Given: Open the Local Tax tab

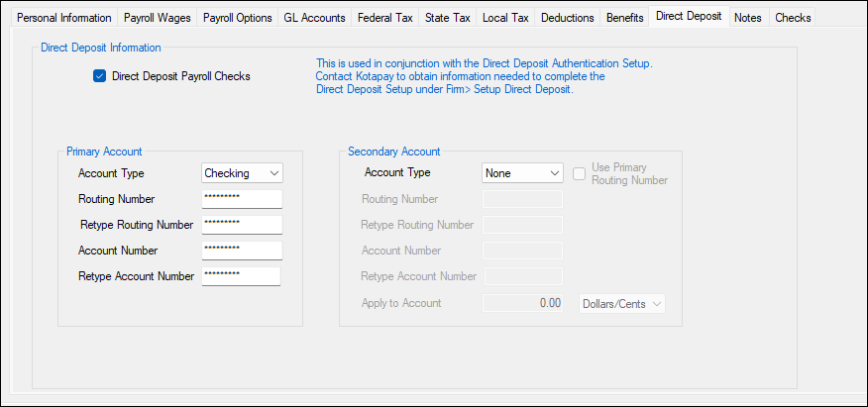Looking at the screenshot, I should pyautogui.click(x=505, y=18).
